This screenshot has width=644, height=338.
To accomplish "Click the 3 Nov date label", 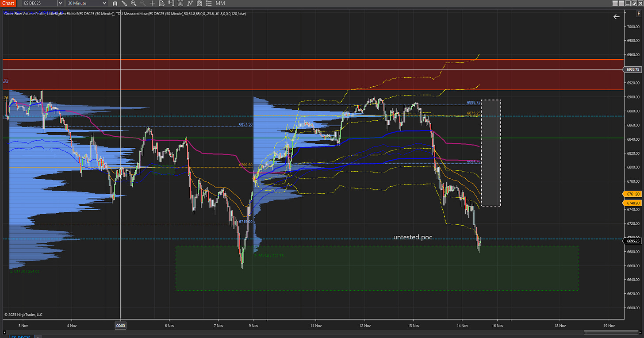I will [22, 325].
